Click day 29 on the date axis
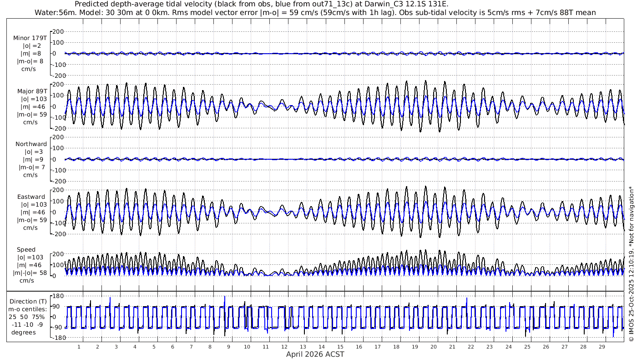Image resolution: width=637 pixels, height=364 pixels. [x=602, y=347]
